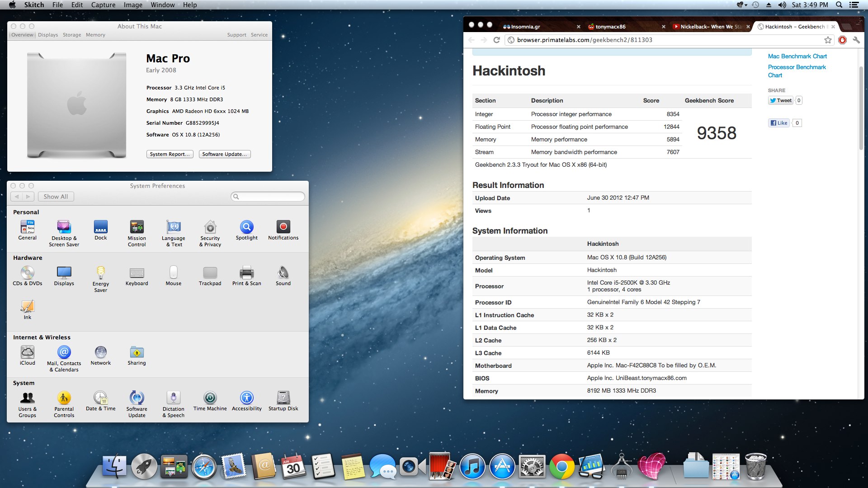The image size is (868, 488).
Task: Open the Trash in the Dock
Action: click(756, 466)
